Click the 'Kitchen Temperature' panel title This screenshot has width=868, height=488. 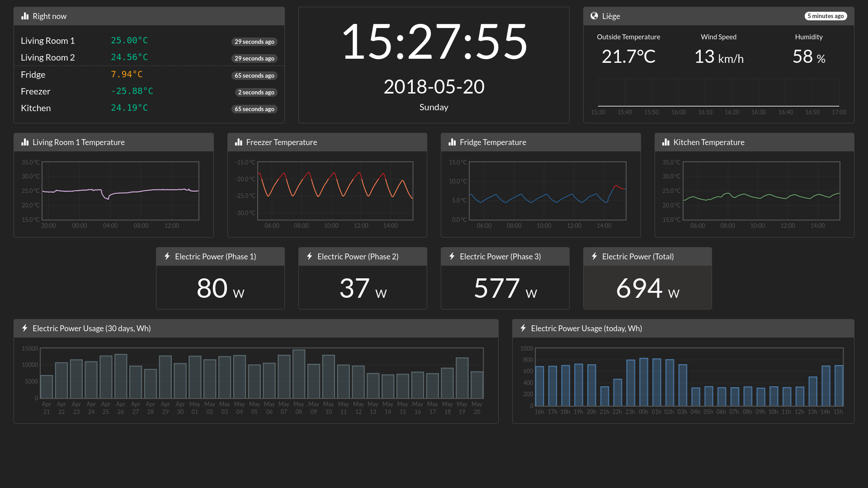pos(709,142)
